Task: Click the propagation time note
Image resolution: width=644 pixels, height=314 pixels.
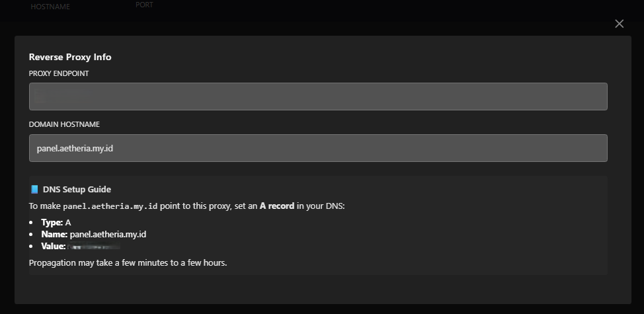Action: (x=128, y=263)
